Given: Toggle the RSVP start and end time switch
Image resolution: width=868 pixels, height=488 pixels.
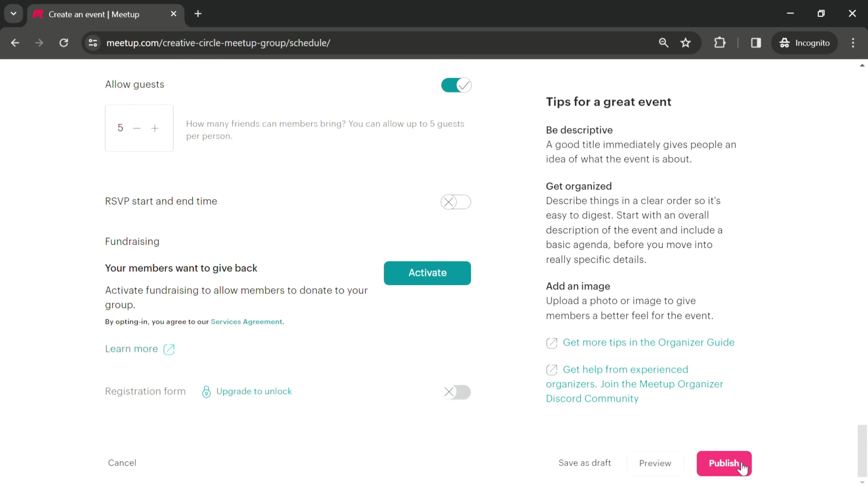Looking at the screenshot, I should [x=456, y=201].
